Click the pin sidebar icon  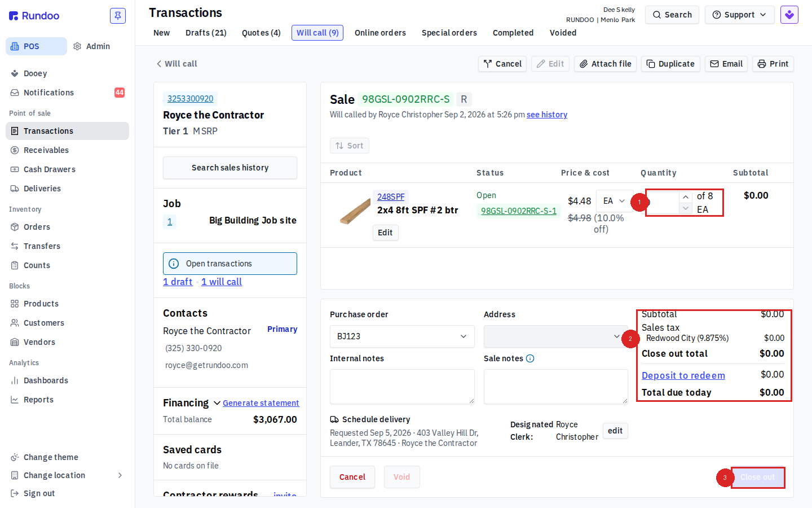pos(118,16)
